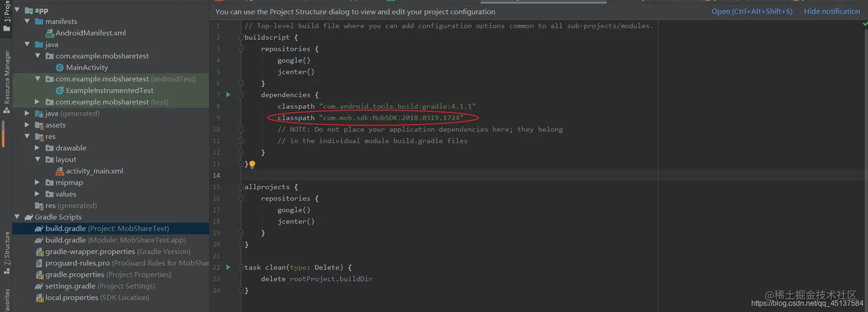868x312 pixels.
Task: Collapse the layout folder
Action: (38, 159)
